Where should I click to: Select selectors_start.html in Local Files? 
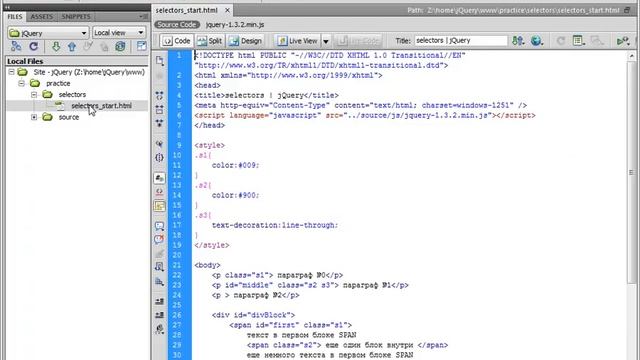[x=101, y=106]
